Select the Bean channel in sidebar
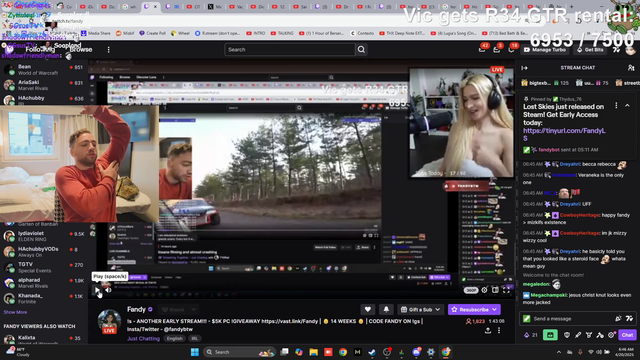This screenshot has height=360, width=640. (44, 70)
